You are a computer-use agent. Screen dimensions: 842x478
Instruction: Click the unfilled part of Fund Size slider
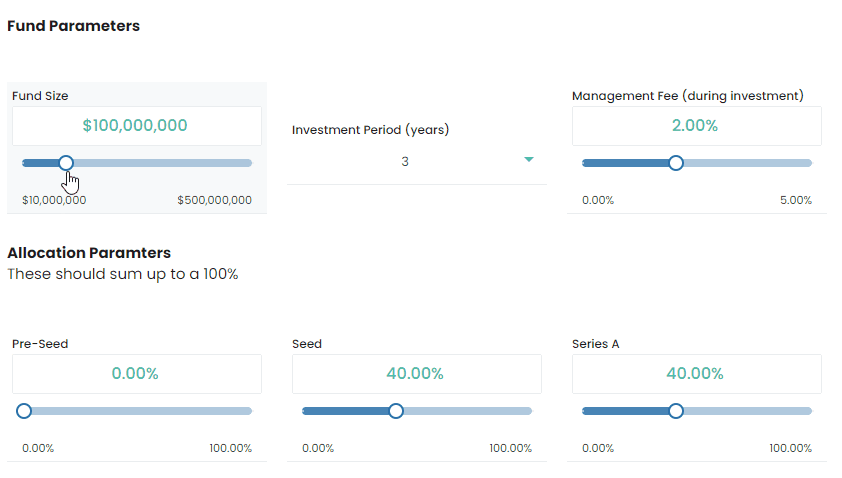tap(160, 163)
